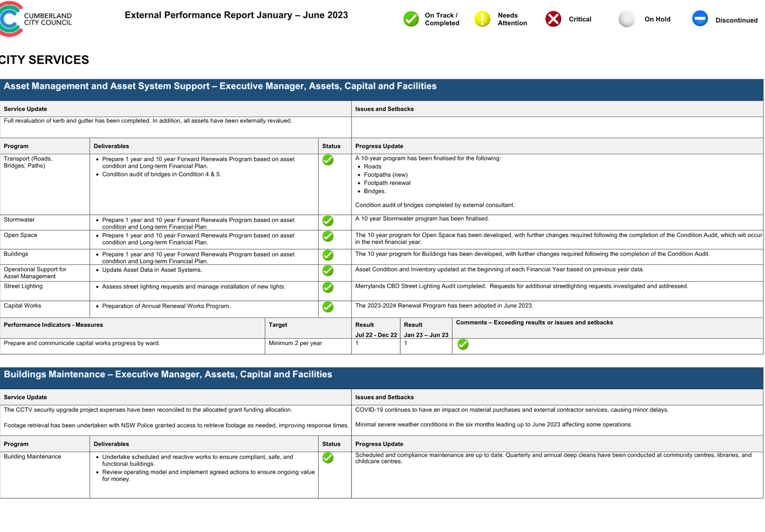Viewport: 765px width, 532px height.
Task: Click the 'Discontinued' legend label
Action: pyautogui.click(x=736, y=20)
